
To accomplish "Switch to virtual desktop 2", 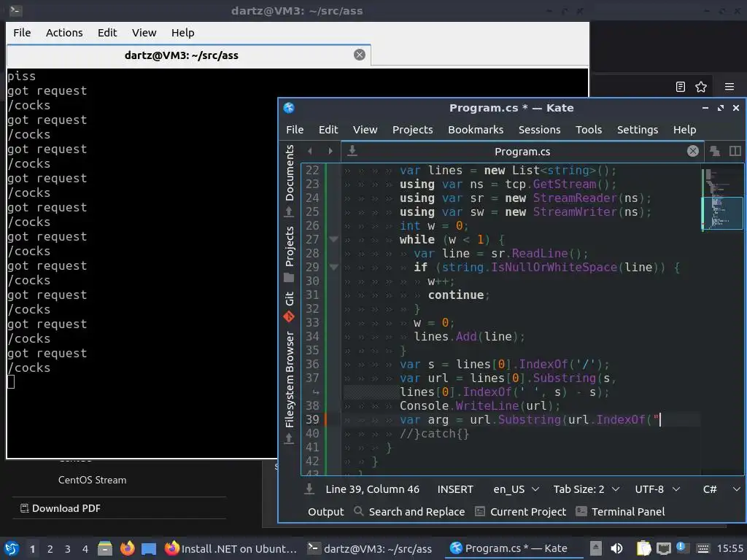I will coord(50,549).
